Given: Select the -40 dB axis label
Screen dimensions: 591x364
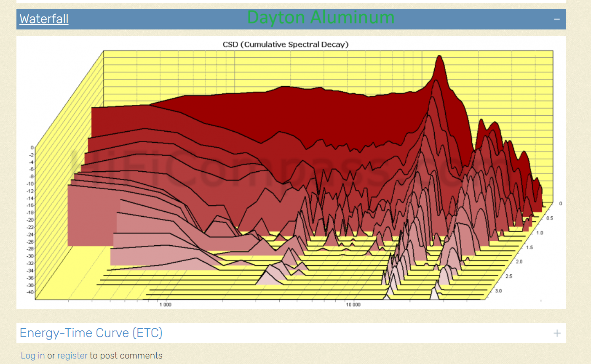Looking at the screenshot, I should (x=30, y=292).
